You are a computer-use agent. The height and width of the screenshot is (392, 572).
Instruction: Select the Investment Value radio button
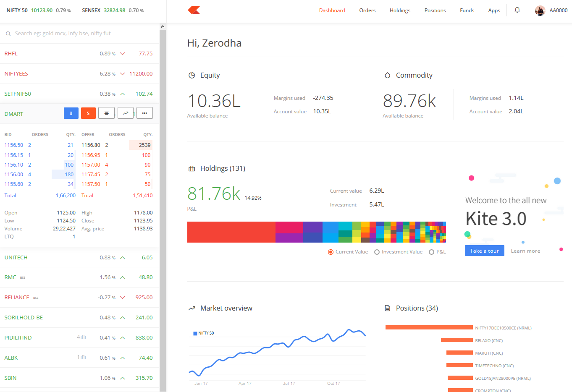(x=377, y=252)
